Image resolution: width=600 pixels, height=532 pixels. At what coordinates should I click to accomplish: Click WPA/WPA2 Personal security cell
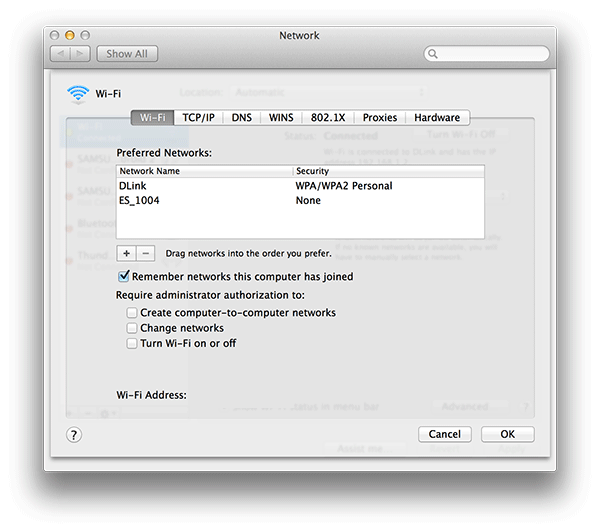(344, 186)
